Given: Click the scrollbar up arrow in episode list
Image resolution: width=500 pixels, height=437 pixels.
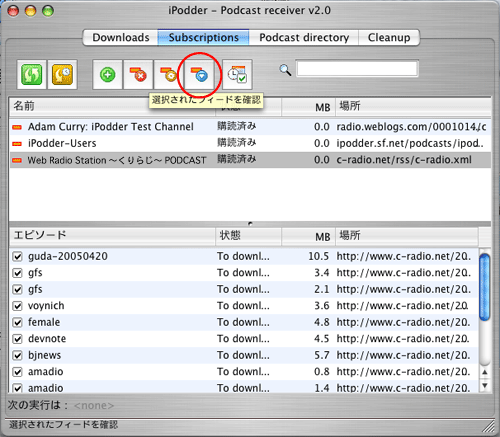Looking at the screenshot, I should [x=485, y=372].
